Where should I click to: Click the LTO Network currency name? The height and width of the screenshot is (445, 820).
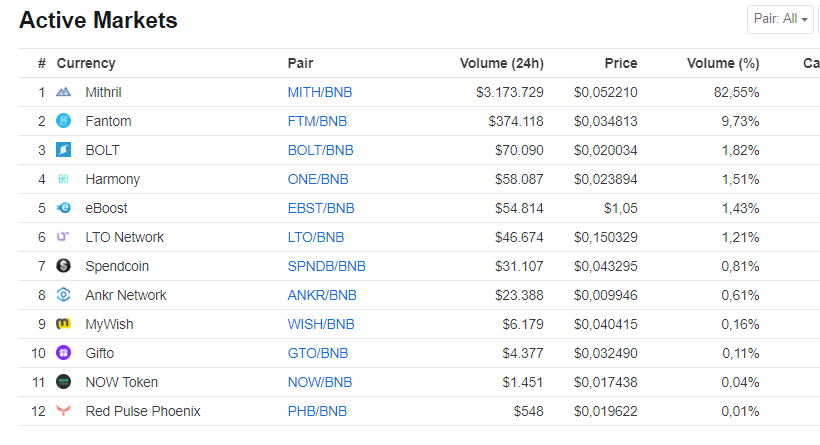[x=124, y=237]
